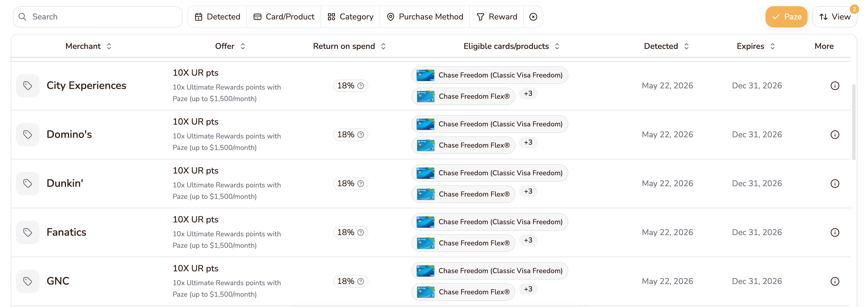Open the Card/Product filter
868x307 pixels.
pyautogui.click(x=284, y=16)
